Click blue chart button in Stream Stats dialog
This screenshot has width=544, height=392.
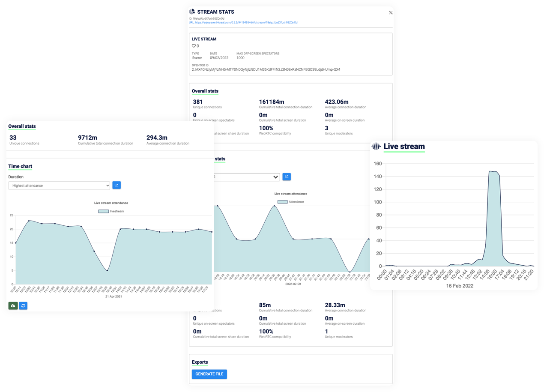click(287, 177)
